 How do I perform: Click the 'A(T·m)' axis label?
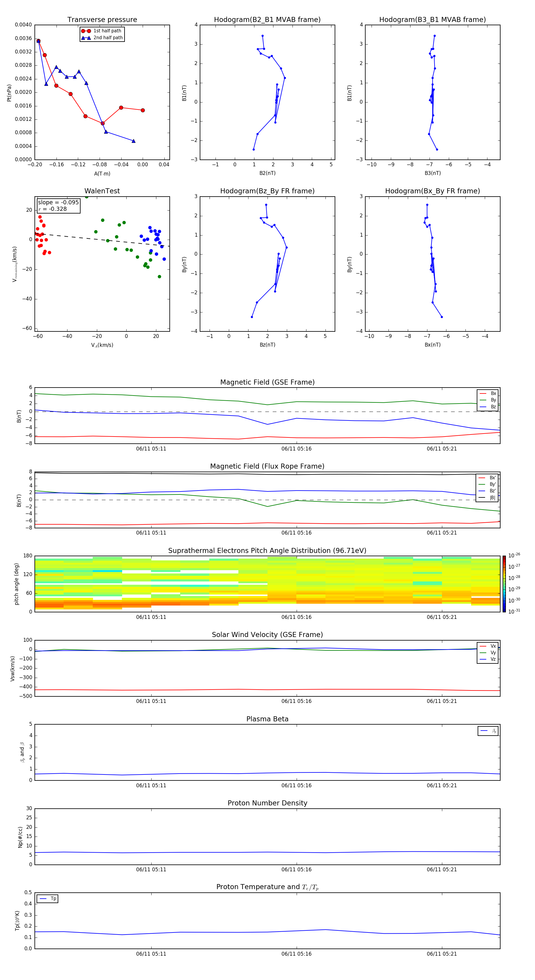point(102,174)
